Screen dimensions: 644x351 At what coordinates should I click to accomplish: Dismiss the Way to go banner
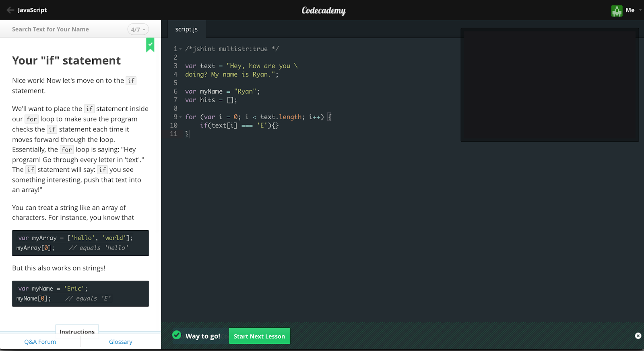point(638,336)
